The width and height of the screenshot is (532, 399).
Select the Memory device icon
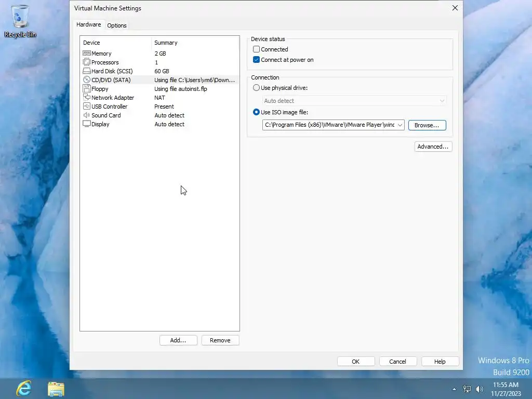(87, 54)
